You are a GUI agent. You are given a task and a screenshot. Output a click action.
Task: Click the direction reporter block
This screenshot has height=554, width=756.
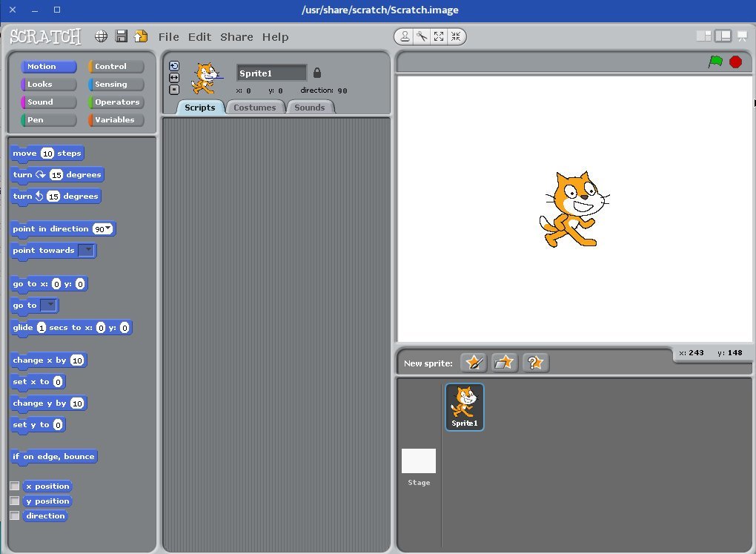click(x=45, y=516)
